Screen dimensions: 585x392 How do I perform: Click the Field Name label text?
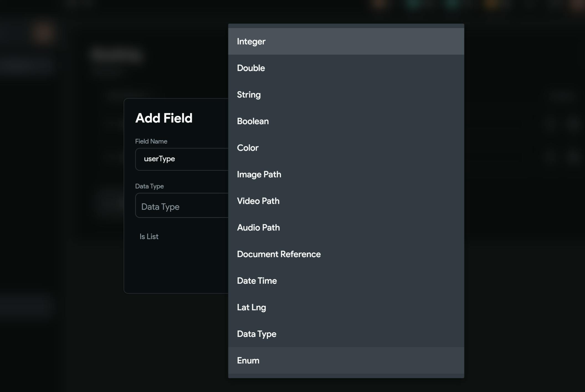tap(151, 141)
